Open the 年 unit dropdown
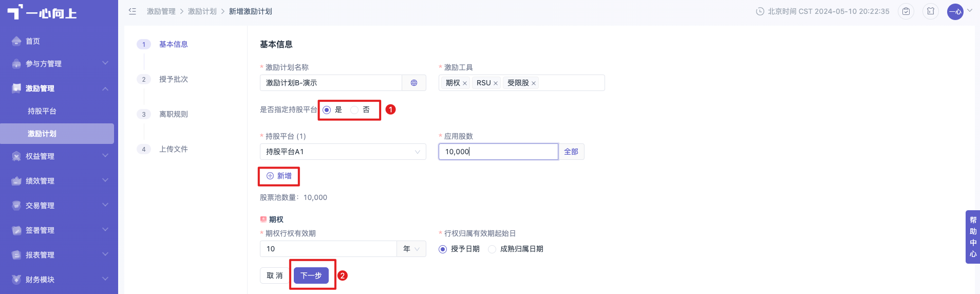 coord(411,249)
